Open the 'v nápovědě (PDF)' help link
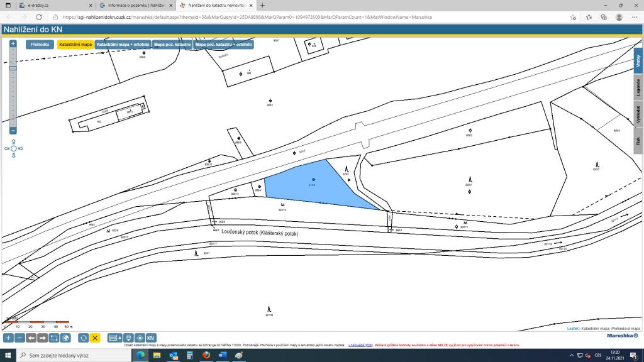This screenshot has width=644, height=362. (x=360, y=345)
